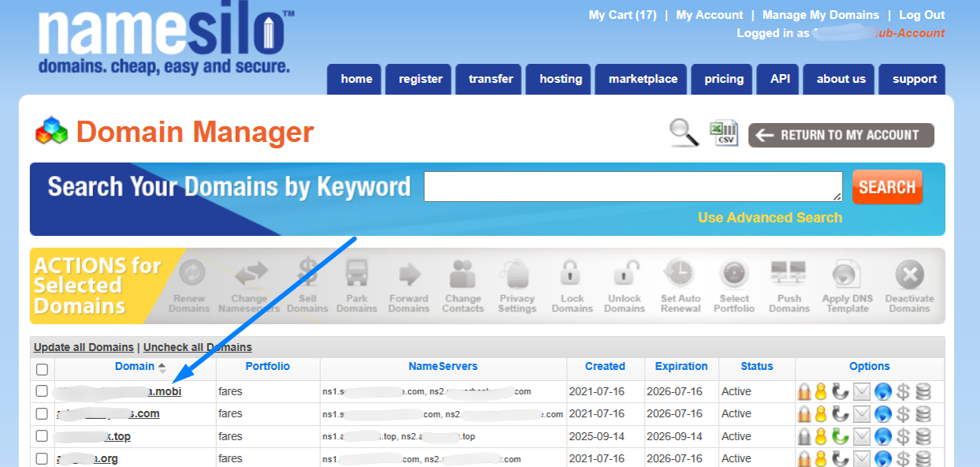Screen dimensions: 980x467
Task: Open the pricing tab
Action: click(x=721, y=79)
